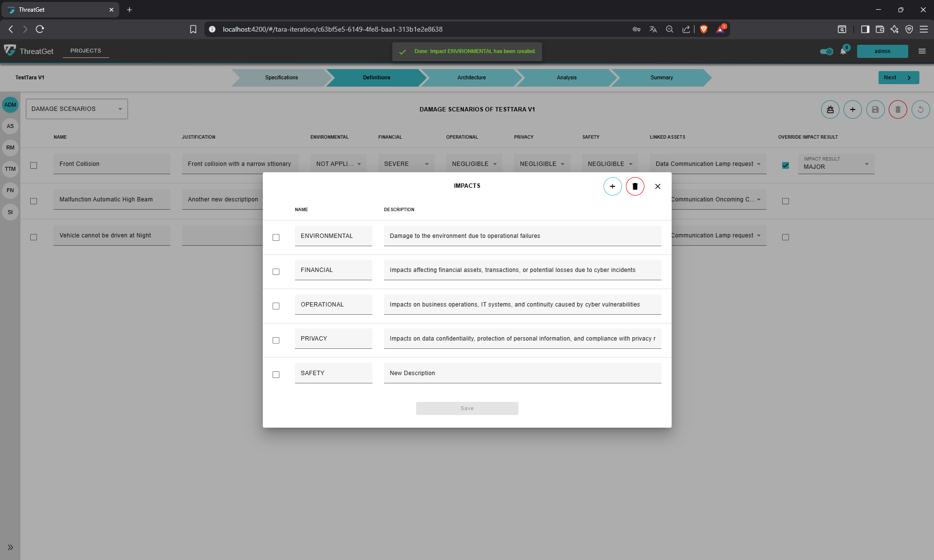Tick the PRIVACY impact checkbox
Screen dimensions: 934x560
pyautogui.click(x=276, y=340)
